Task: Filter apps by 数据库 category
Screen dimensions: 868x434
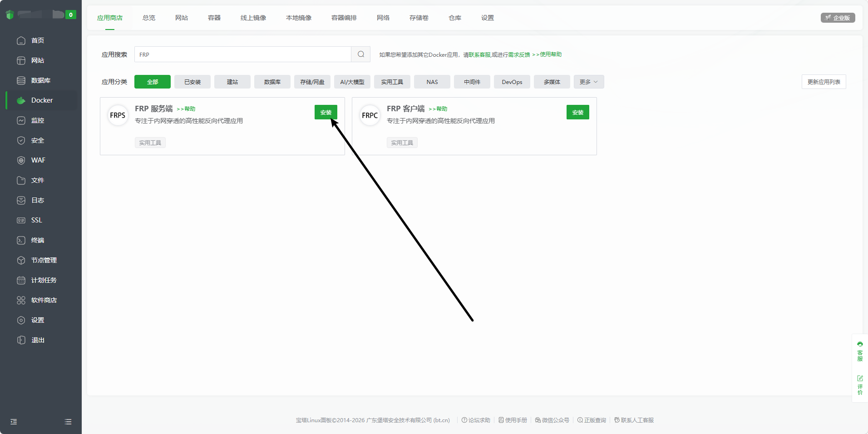Action: point(272,82)
